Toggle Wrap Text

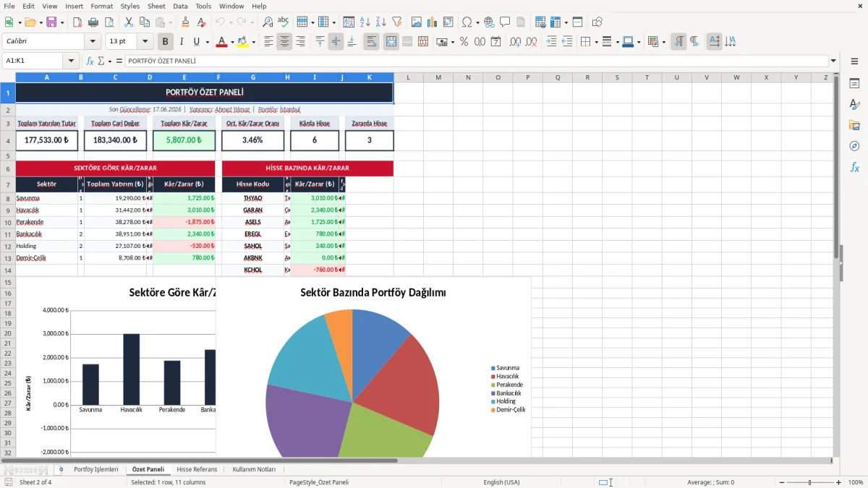point(372,42)
